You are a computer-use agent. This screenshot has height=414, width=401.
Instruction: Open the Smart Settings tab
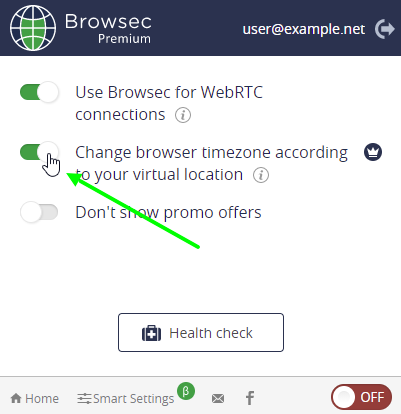[126, 398]
